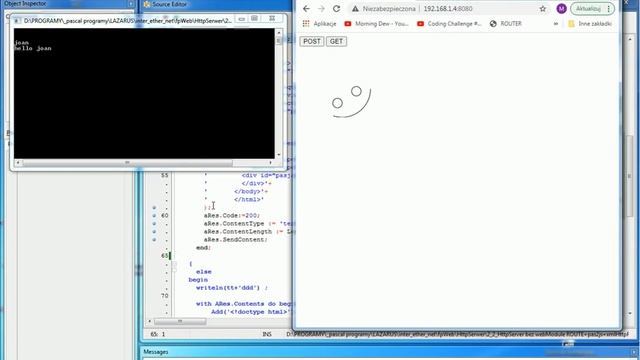640x360 pixels.
Task: Click address bar showing 192.168.1.4:8080
Action: point(448,9)
